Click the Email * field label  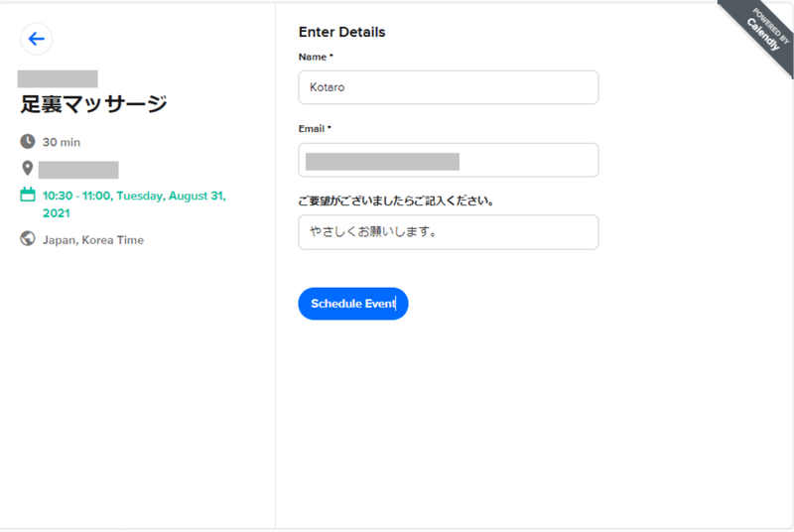315,129
